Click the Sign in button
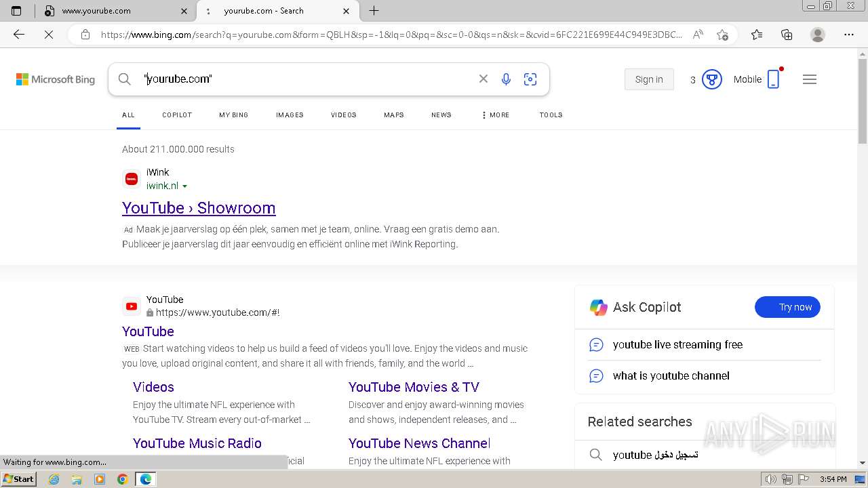Viewport: 868px width, 488px height. click(x=649, y=79)
